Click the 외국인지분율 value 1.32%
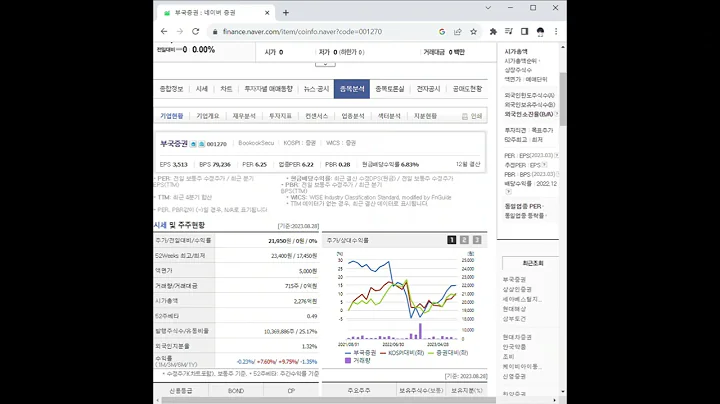The height and width of the screenshot is (404, 720). (309, 347)
